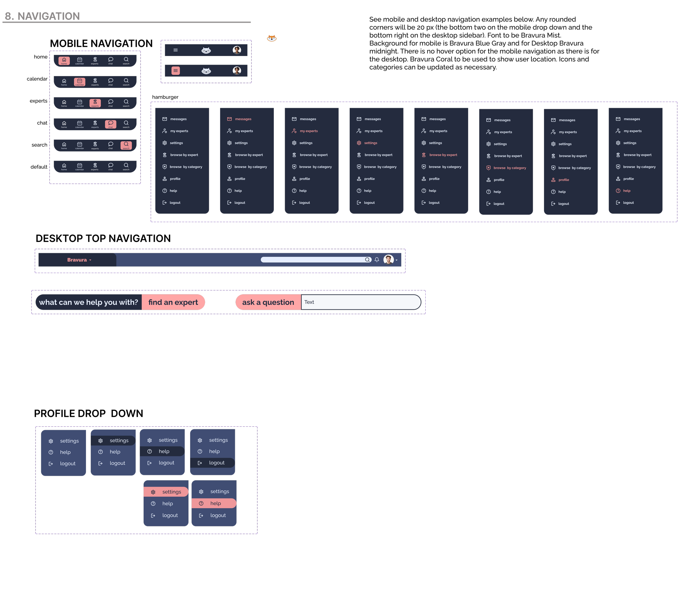
Task: Click the magnifier icon in the Bravura search bar
Action: [367, 260]
